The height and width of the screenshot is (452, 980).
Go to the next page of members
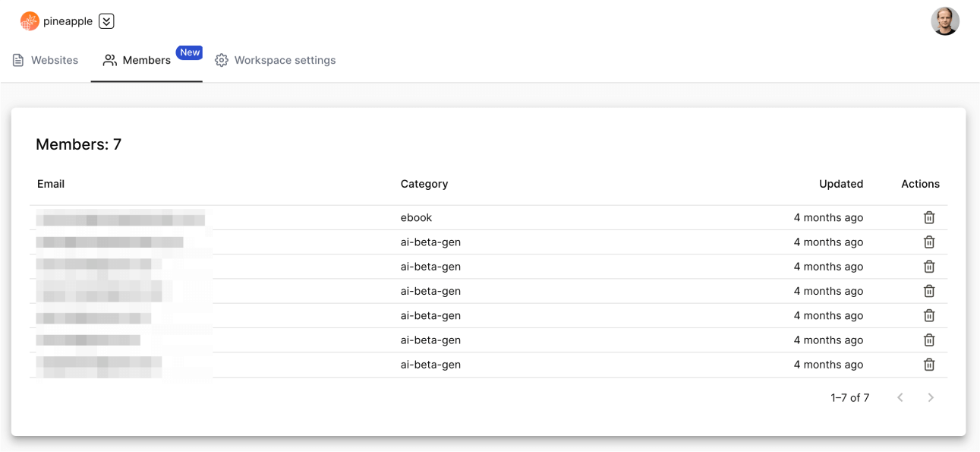tap(930, 397)
